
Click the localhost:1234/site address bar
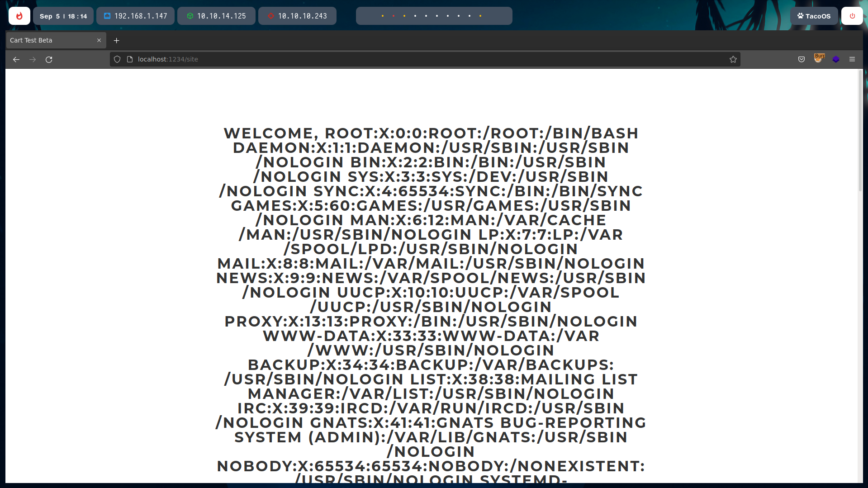pyautogui.click(x=407, y=59)
